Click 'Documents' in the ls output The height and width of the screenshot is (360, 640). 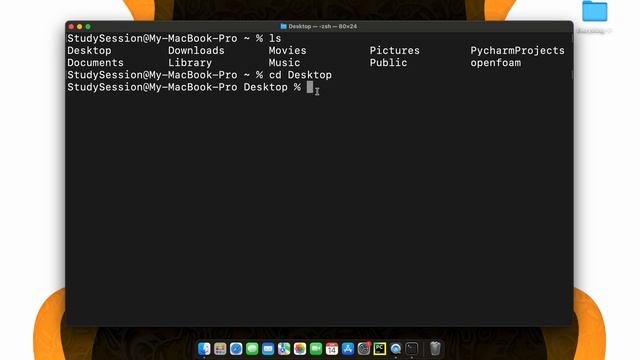pyautogui.click(x=96, y=63)
